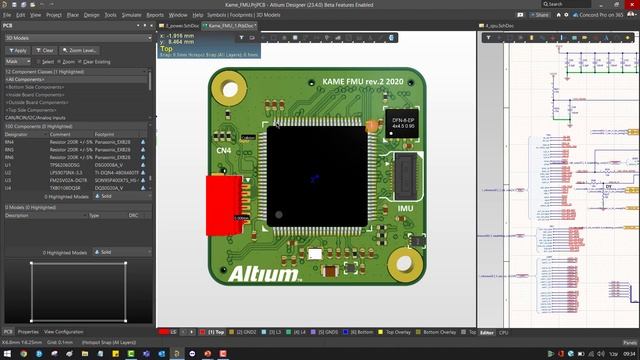
Task: Open the File menu
Action: click(x=7, y=15)
